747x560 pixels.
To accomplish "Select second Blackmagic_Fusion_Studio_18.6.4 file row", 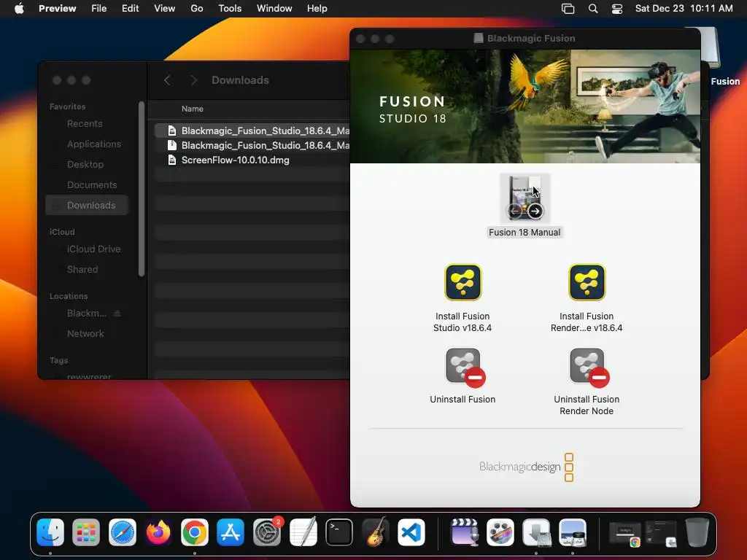I will (x=252, y=145).
